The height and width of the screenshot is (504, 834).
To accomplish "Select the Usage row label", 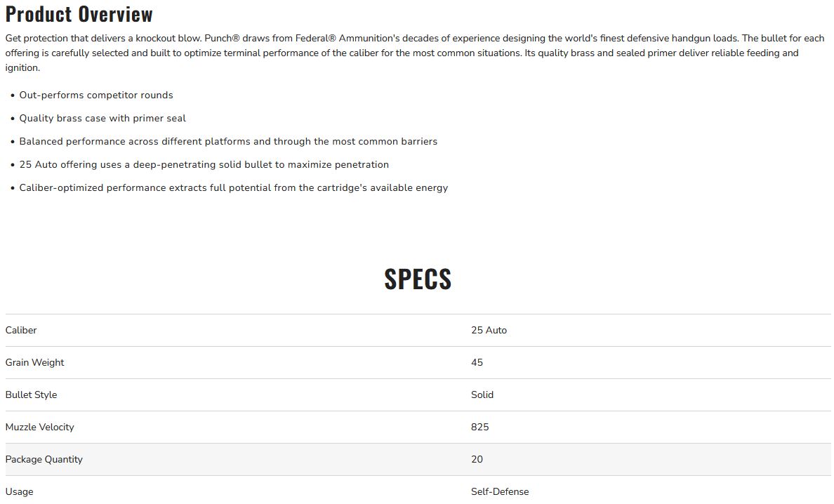I will 19,491.
